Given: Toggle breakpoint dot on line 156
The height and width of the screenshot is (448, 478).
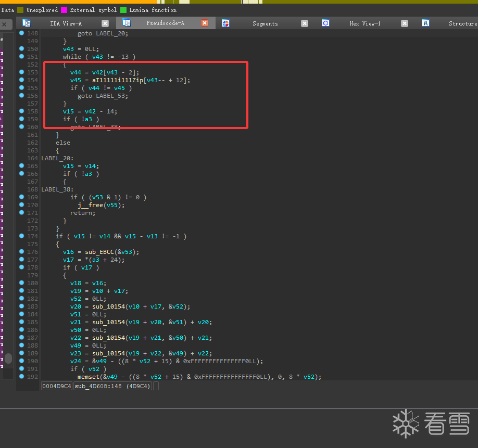Looking at the screenshot, I should (22, 95).
